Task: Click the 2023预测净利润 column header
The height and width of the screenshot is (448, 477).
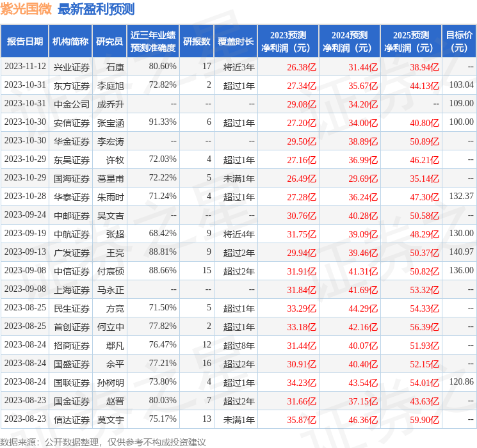Action: click(288, 42)
